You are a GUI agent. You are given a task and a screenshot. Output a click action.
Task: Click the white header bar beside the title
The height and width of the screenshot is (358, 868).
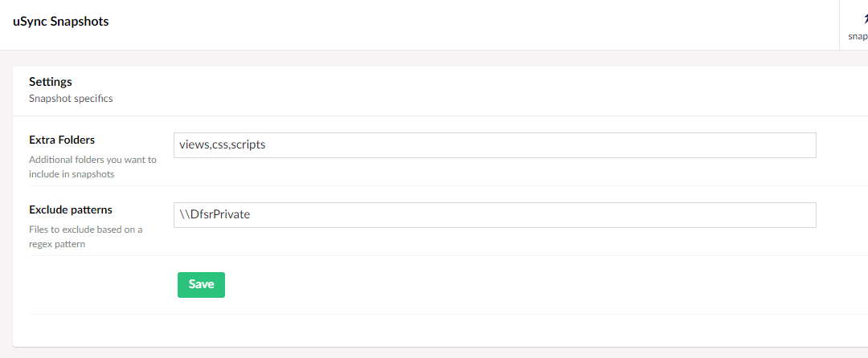[470, 25]
